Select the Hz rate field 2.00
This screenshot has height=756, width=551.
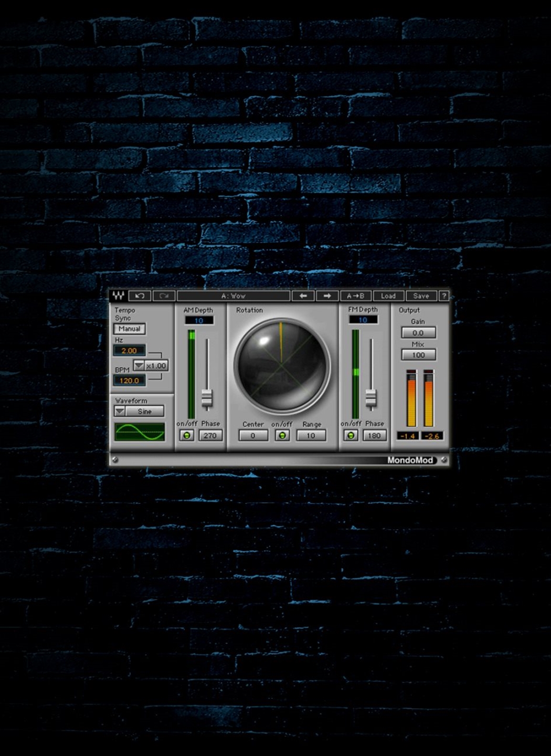[x=129, y=350]
